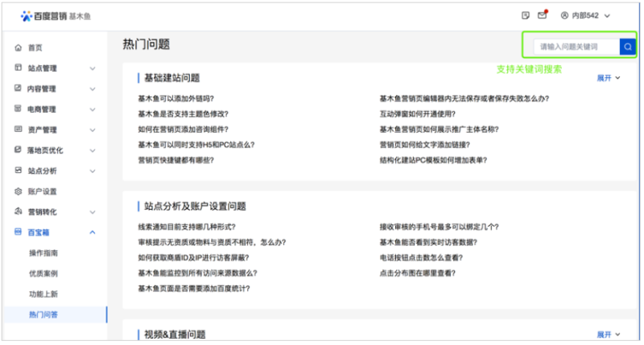Select 优质案例 in the sidebar
The image size is (644, 345).
click(43, 273)
